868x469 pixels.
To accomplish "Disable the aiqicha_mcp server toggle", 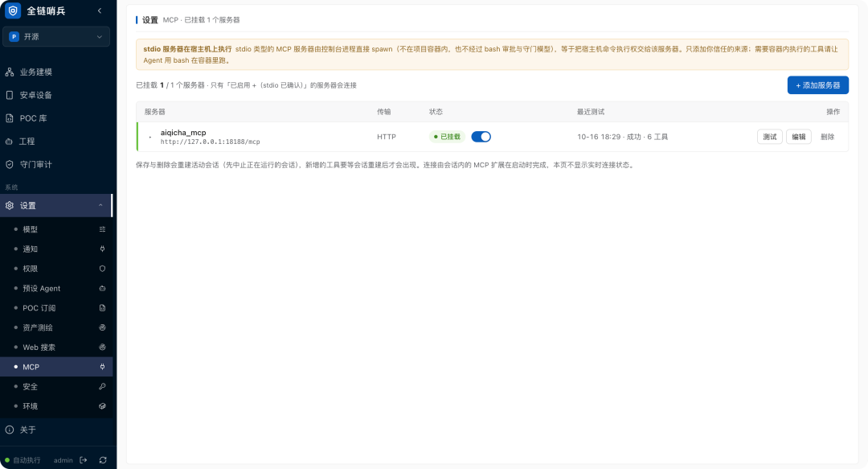I will 481,137.
